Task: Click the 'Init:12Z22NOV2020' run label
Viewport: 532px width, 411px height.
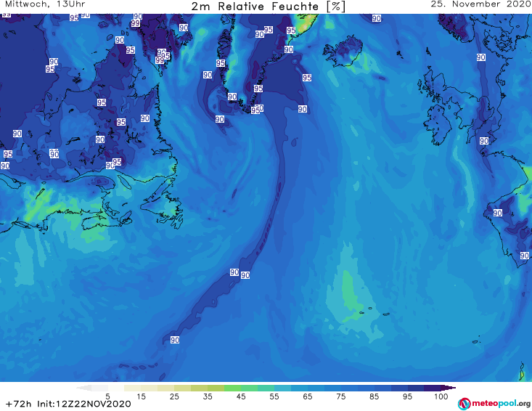Action: point(84,404)
